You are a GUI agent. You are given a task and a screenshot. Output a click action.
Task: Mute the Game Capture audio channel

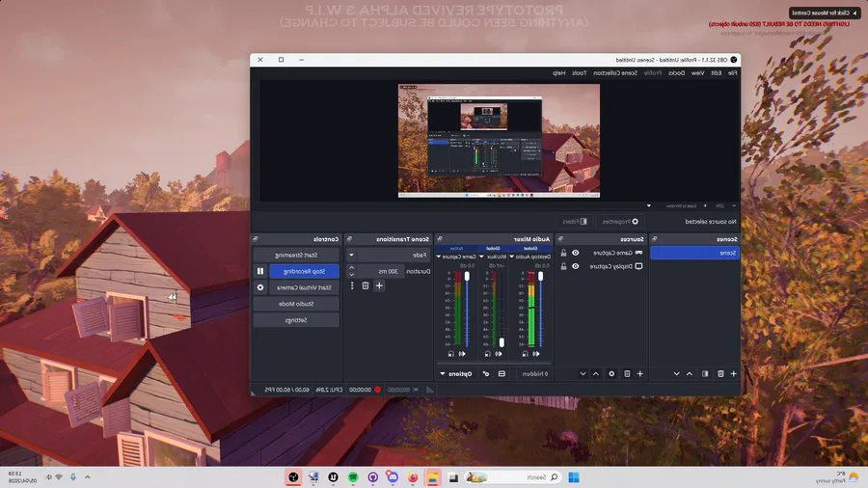462,354
